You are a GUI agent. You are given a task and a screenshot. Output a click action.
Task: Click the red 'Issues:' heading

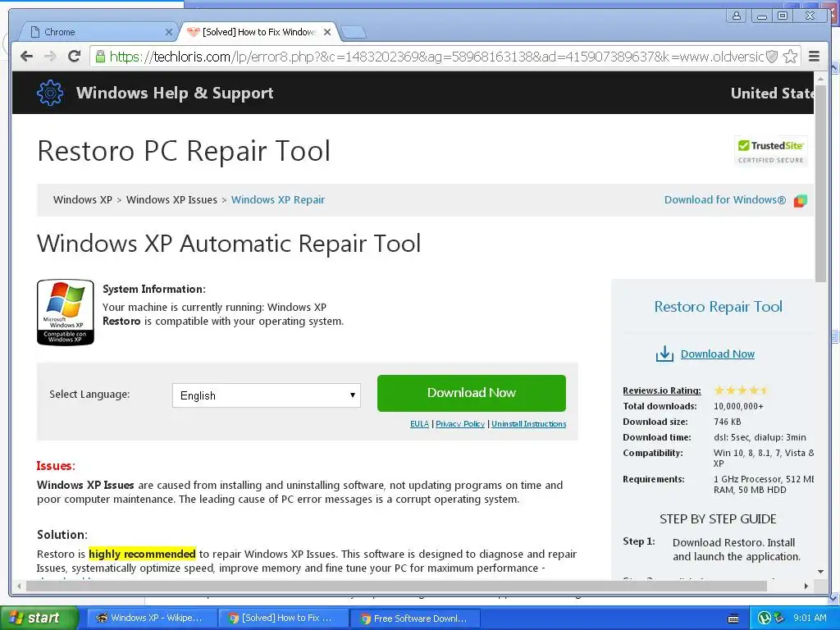(56, 466)
